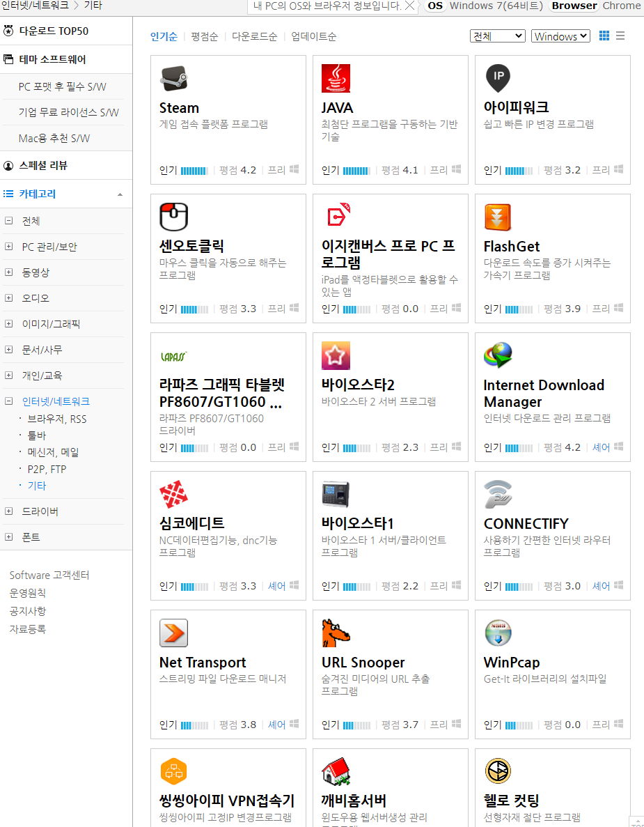The width and height of the screenshot is (644, 827).
Task: Click JAVA popularity bar
Action: point(356,171)
